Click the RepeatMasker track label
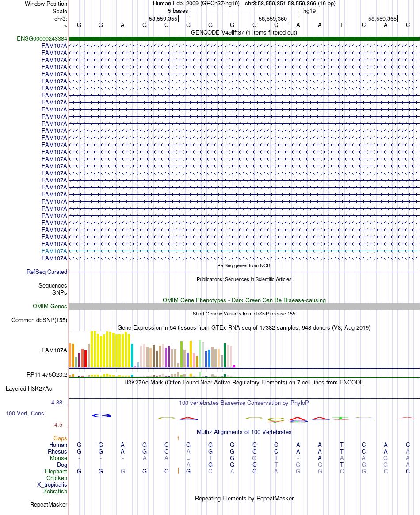This screenshot has width=420, height=515. (49, 504)
